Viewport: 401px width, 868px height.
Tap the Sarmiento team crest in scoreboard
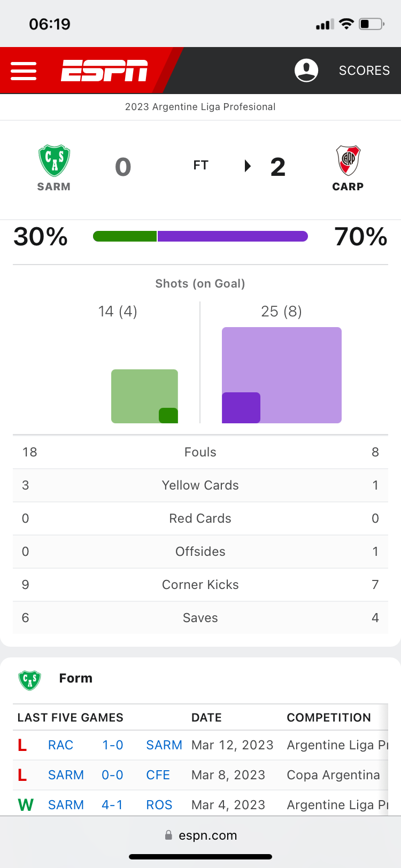coord(54,160)
